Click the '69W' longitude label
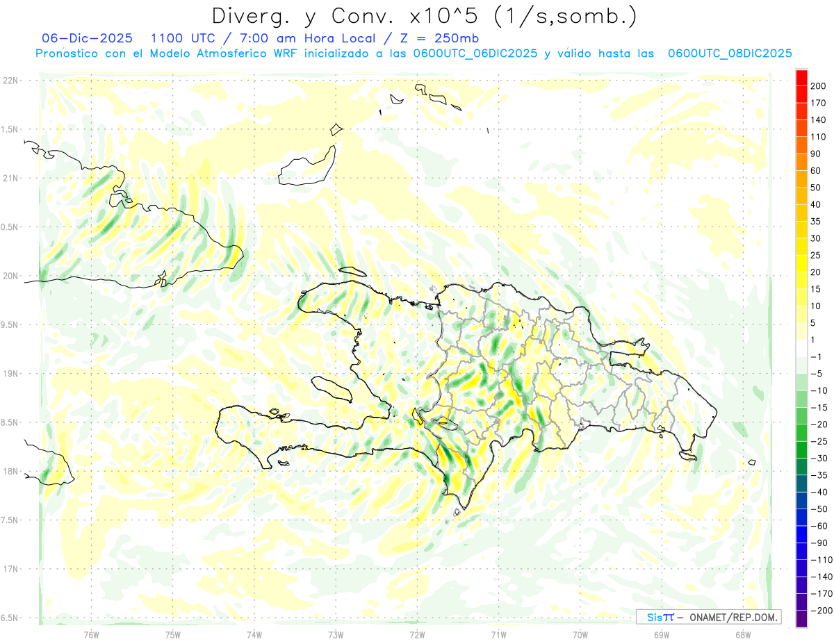This screenshot has width=834, height=644. point(662,635)
